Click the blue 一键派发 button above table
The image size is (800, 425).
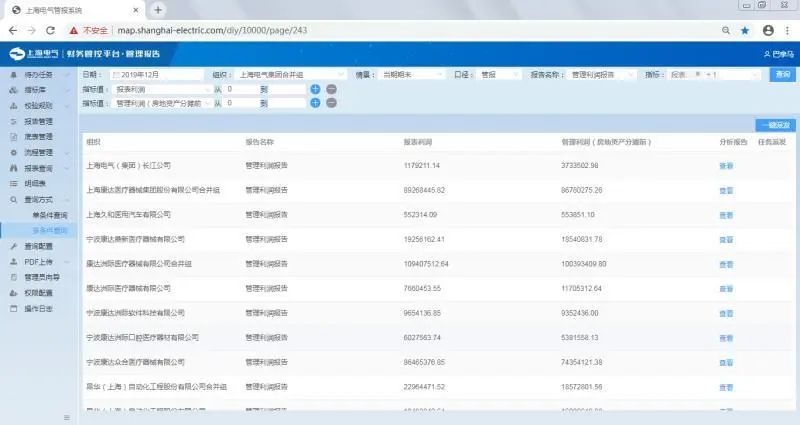pos(776,125)
